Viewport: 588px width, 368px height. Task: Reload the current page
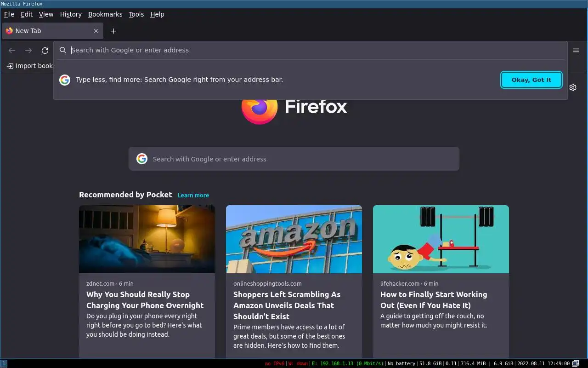point(45,51)
